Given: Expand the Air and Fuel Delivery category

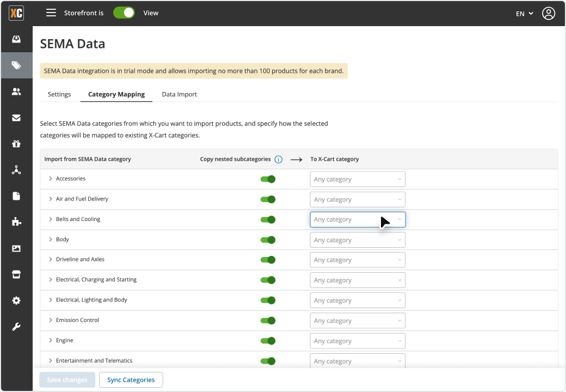Looking at the screenshot, I should click(x=50, y=199).
